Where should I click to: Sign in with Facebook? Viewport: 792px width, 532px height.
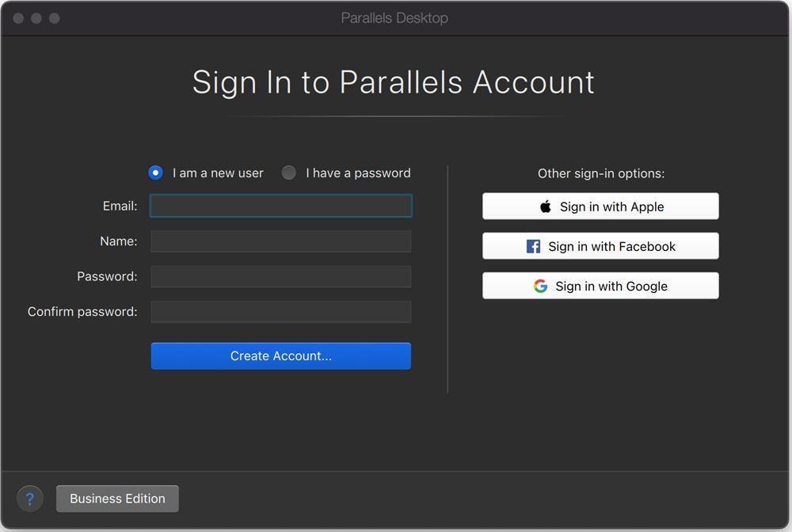tap(600, 245)
